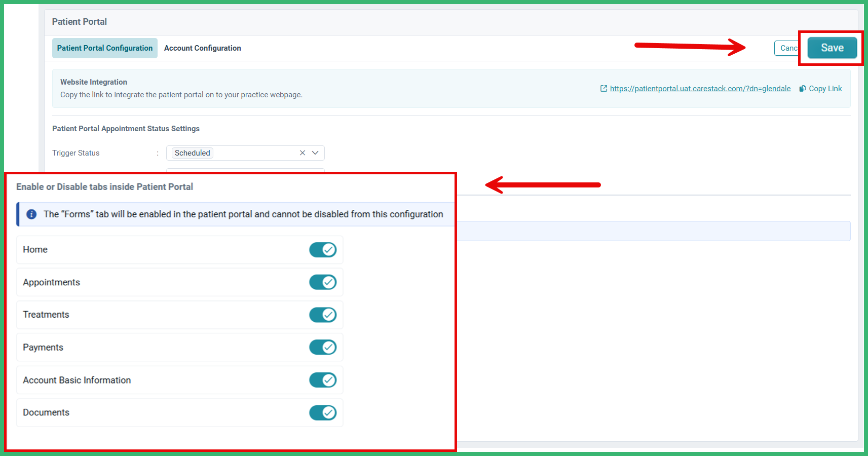
Task: Clear the Scheduled status with the X icon
Action: [x=303, y=153]
